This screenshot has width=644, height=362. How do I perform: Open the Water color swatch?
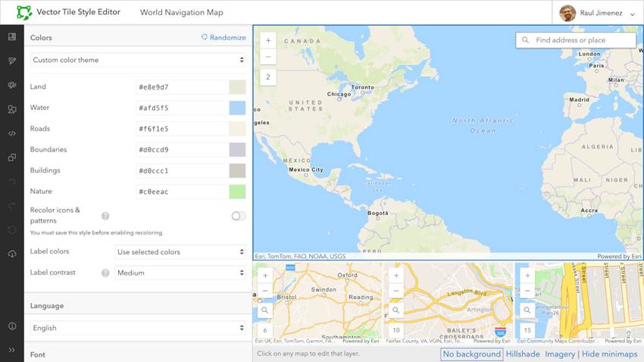tap(237, 108)
